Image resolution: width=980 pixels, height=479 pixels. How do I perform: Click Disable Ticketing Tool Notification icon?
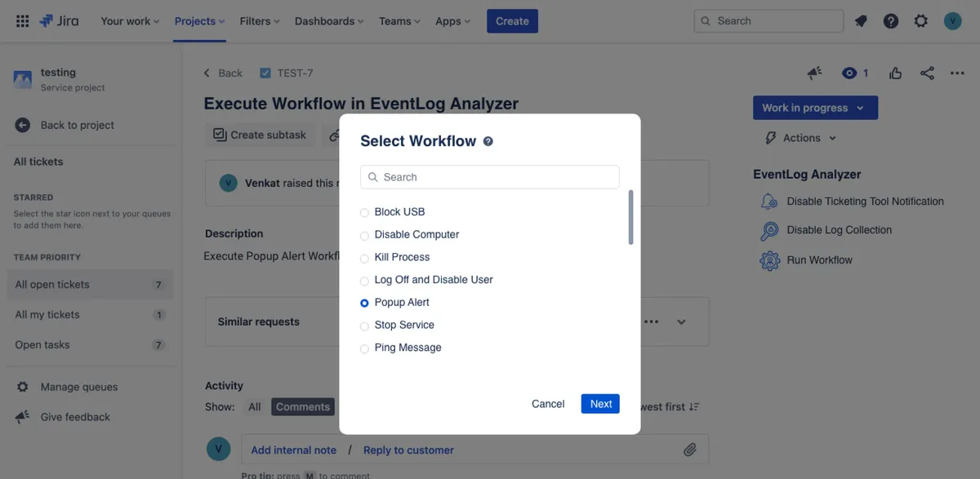769,202
